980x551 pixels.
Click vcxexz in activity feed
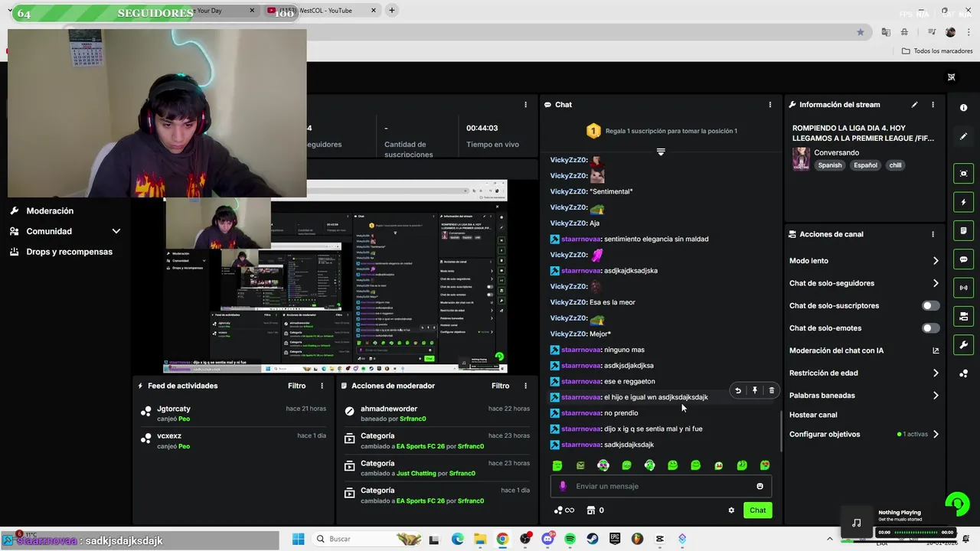pos(169,436)
